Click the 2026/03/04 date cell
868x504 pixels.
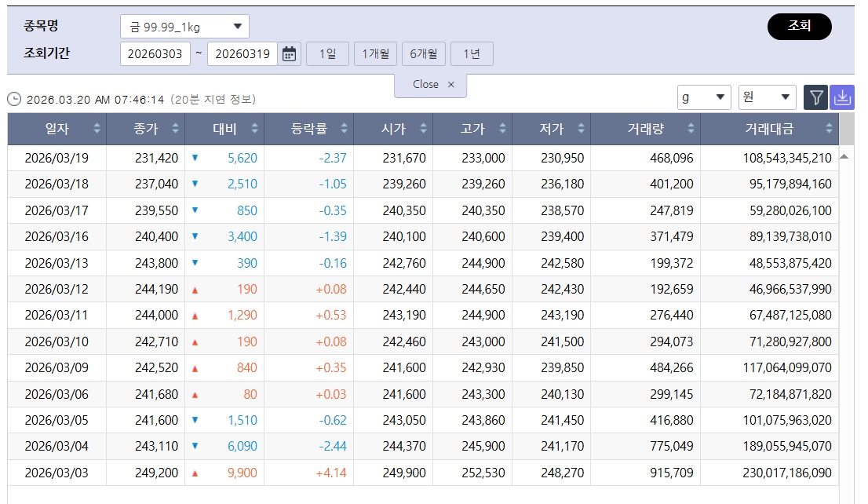tap(57, 447)
